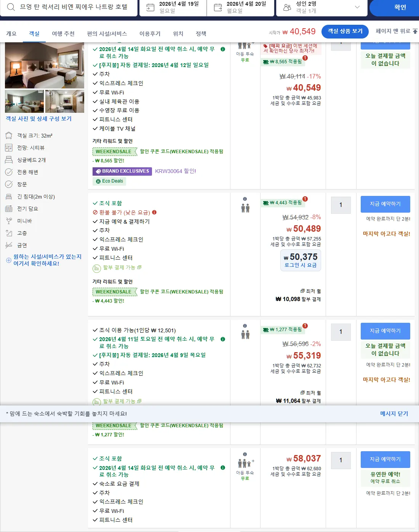Click the room size icon beside 32m²
This screenshot has width=419, height=532.
click(x=9, y=136)
